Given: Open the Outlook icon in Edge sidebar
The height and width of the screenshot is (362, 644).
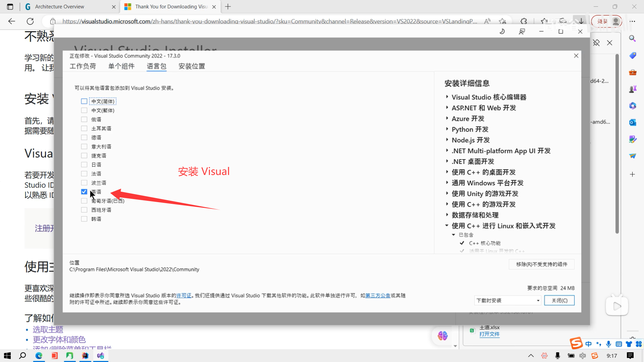Looking at the screenshot, I should click(632, 122).
